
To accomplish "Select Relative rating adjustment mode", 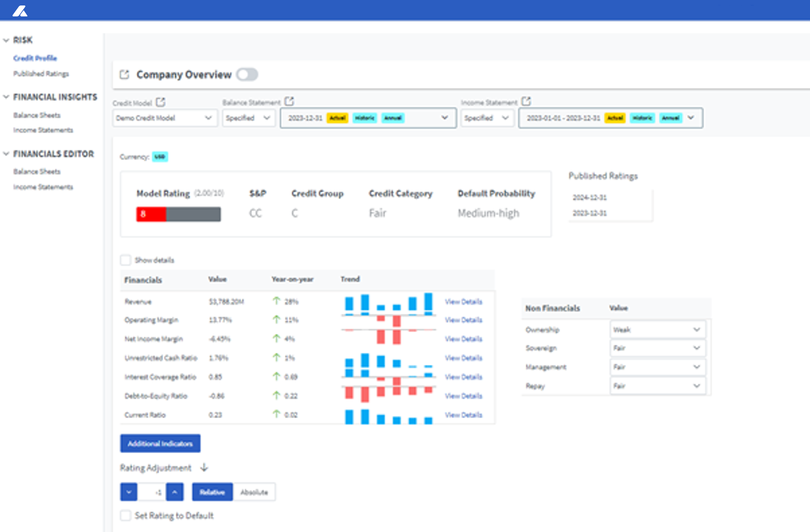I will (x=212, y=492).
